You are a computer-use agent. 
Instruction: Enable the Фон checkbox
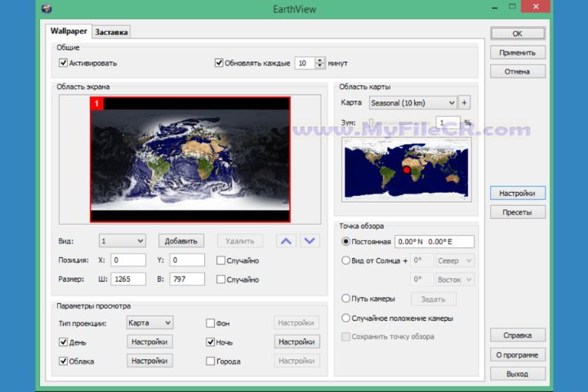point(211,323)
